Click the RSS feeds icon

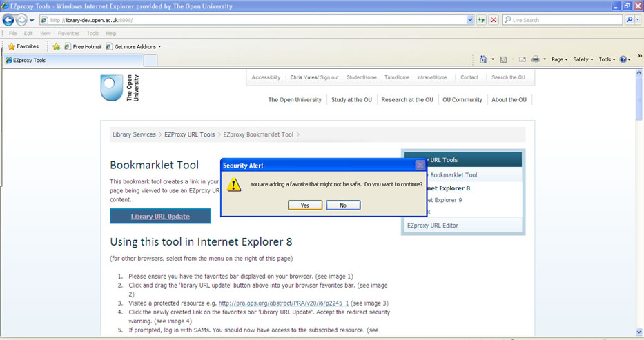tap(503, 59)
